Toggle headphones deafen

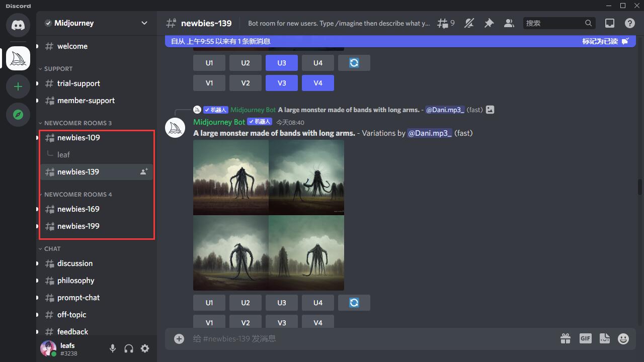[129, 348]
